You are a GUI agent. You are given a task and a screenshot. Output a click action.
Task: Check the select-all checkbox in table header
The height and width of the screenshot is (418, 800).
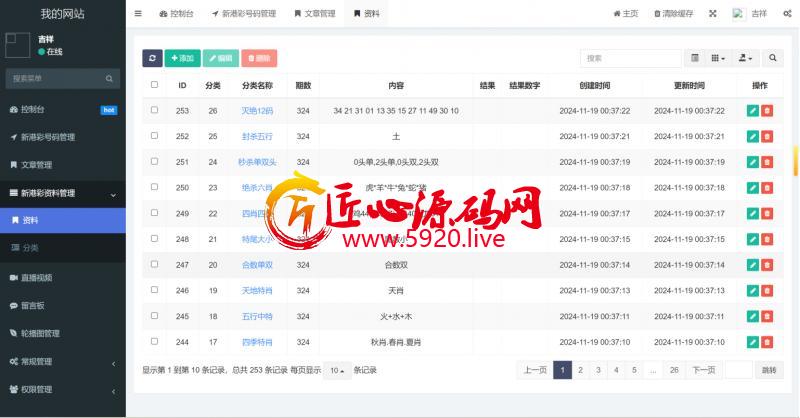[154, 85]
